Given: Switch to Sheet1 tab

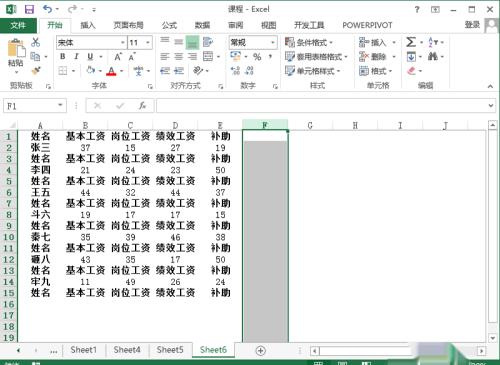Looking at the screenshot, I should (84, 350).
